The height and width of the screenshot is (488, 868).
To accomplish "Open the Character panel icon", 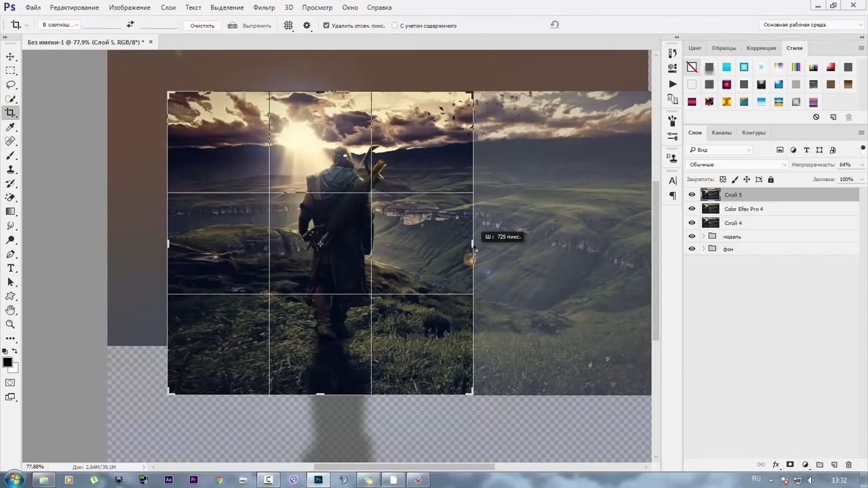I will pos(672,181).
